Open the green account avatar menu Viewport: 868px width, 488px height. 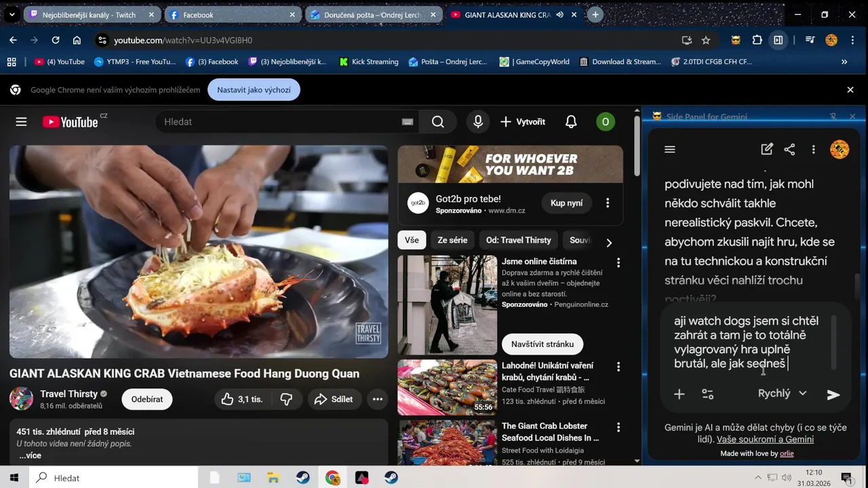tap(606, 122)
